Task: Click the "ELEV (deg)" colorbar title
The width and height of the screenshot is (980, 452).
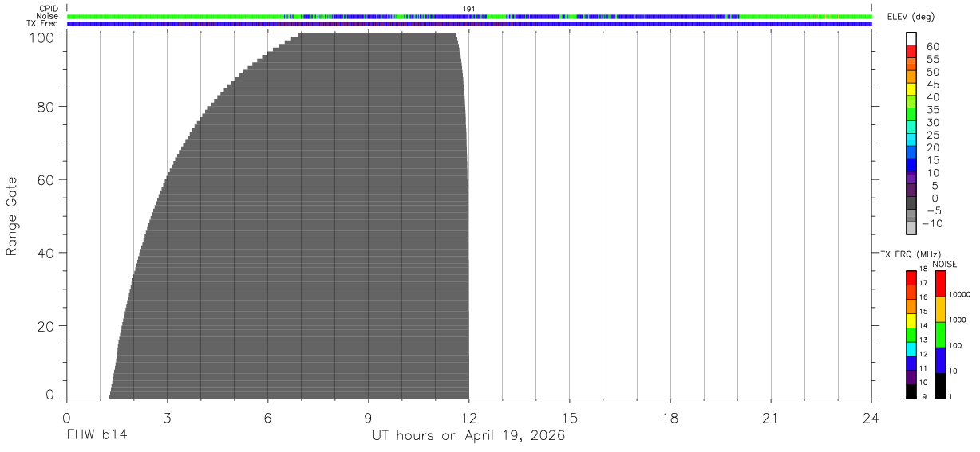Action: click(911, 18)
